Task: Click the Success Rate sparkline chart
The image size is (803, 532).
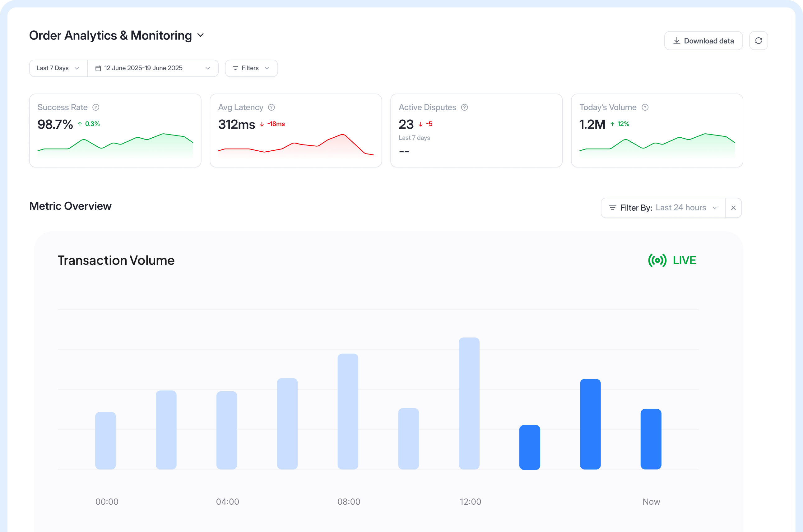Action: (115, 145)
